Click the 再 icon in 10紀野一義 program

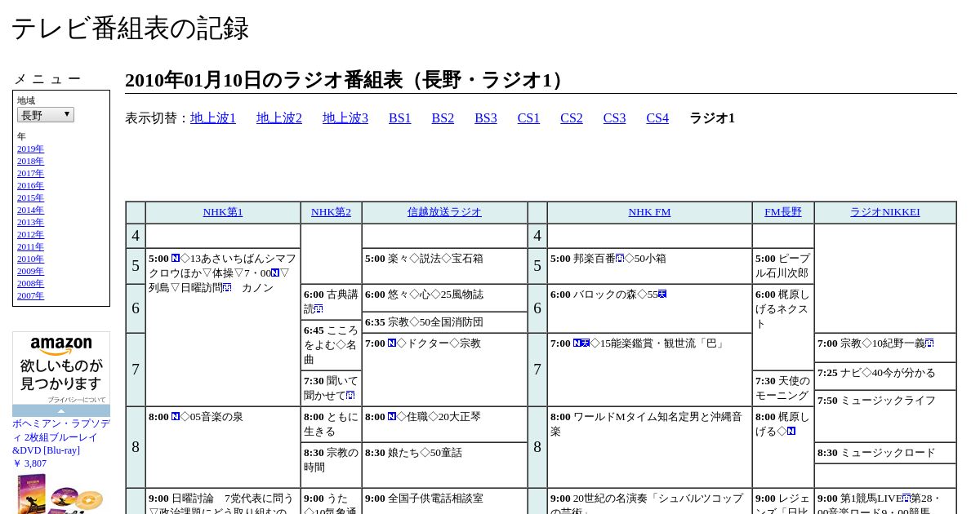pyautogui.click(x=929, y=343)
